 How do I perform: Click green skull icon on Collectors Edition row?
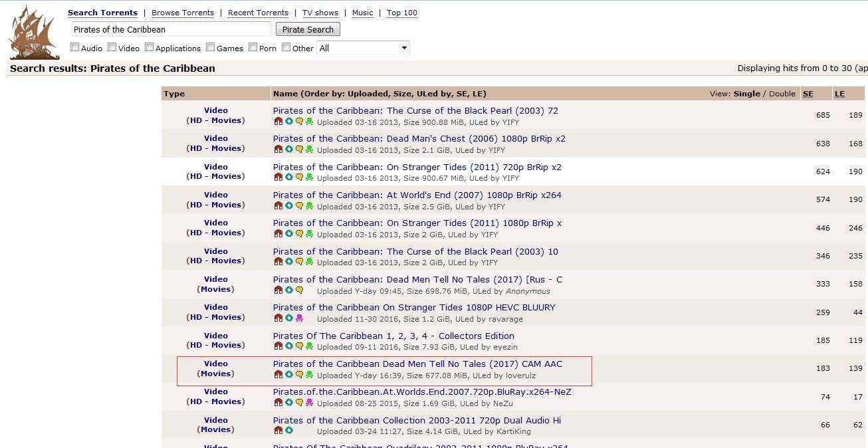click(309, 346)
